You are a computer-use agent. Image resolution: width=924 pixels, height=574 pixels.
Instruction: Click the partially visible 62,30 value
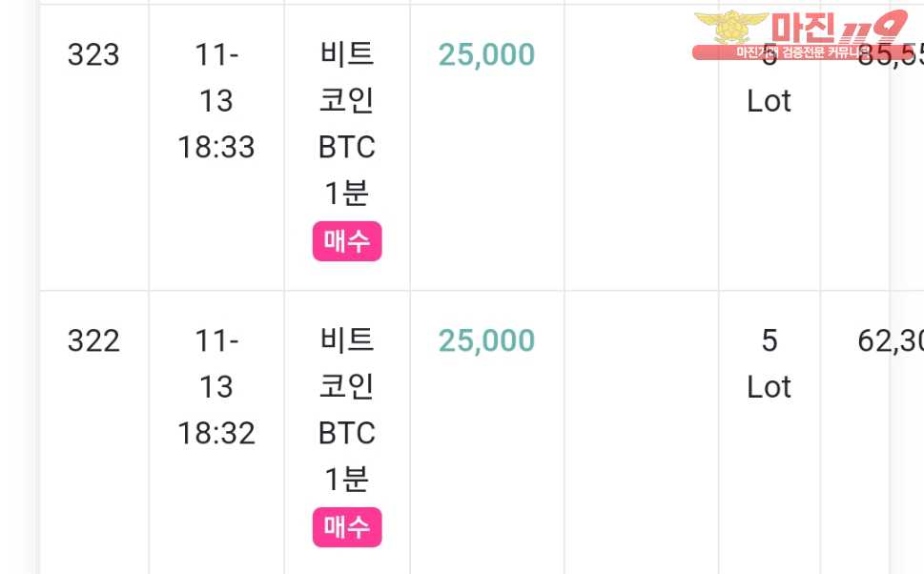(891, 340)
